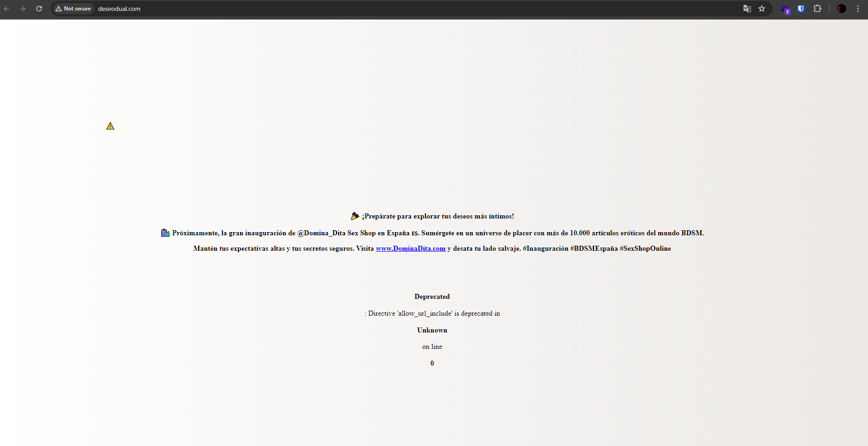
Task: Click the 'Deprecated' error heading
Action: point(432,297)
